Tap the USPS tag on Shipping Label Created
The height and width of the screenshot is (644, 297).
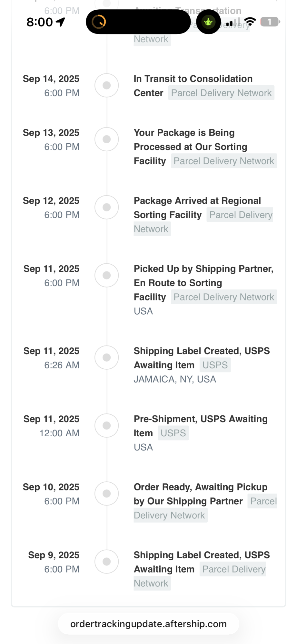point(215,365)
